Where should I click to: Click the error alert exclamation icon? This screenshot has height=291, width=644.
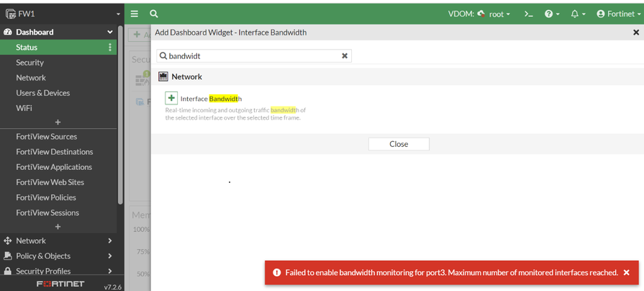277,272
